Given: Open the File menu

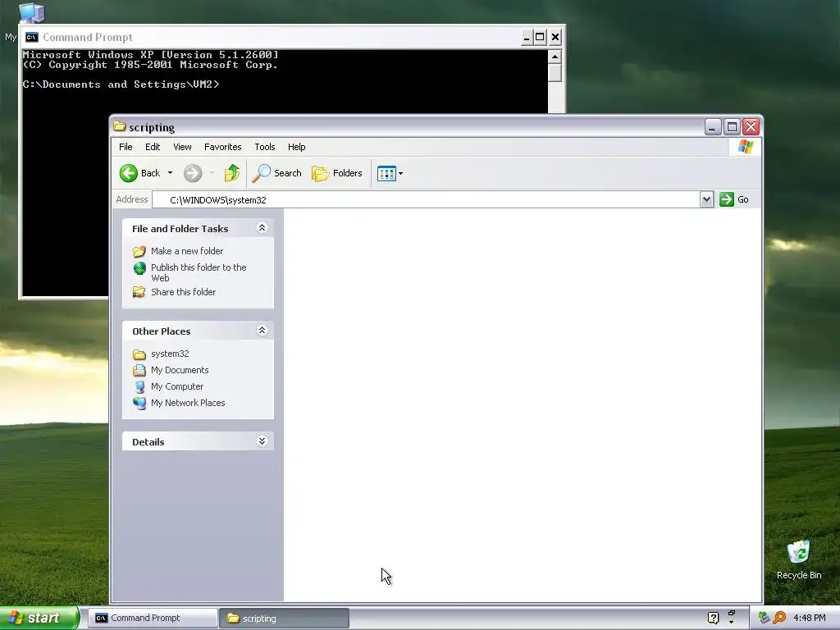Looking at the screenshot, I should click(126, 147).
